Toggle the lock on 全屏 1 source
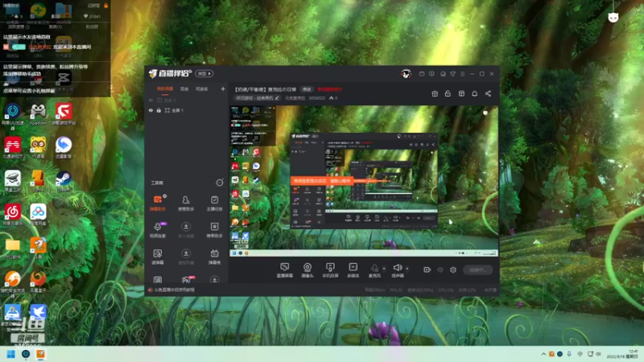This screenshot has height=362, width=644. pyautogui.click(x=159, y=110)
